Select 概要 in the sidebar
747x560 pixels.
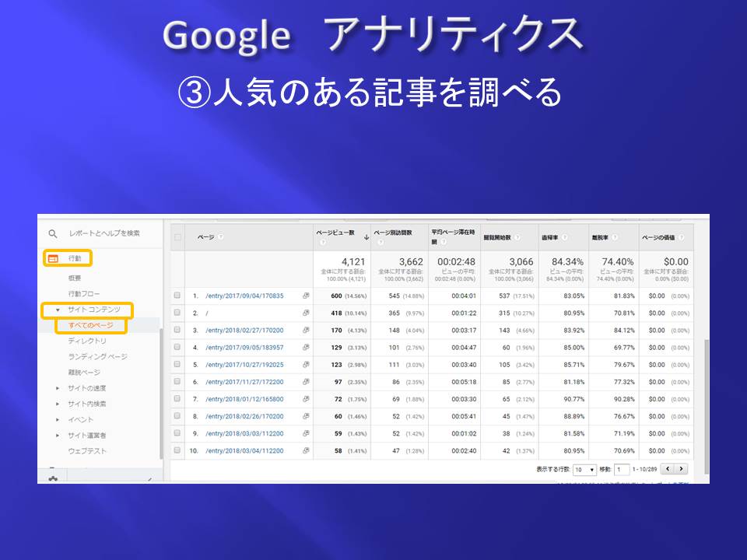[75, 278]
